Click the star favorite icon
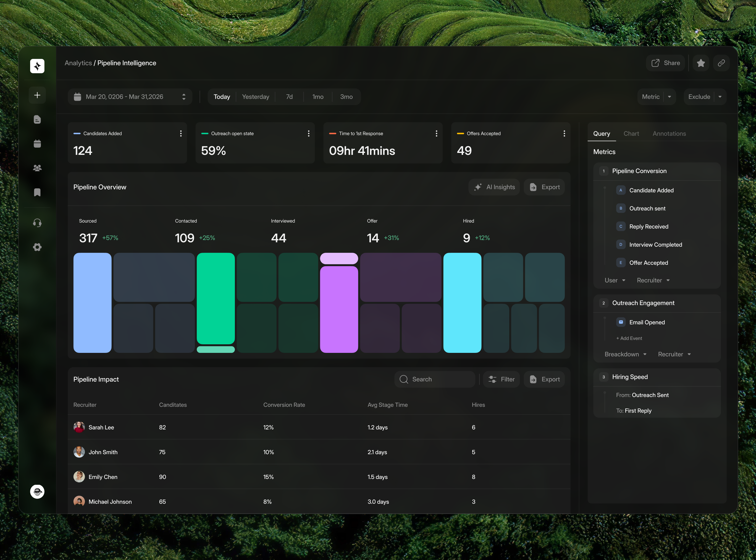The height and width of the screenshot is (560, 756). pos(701,63)
